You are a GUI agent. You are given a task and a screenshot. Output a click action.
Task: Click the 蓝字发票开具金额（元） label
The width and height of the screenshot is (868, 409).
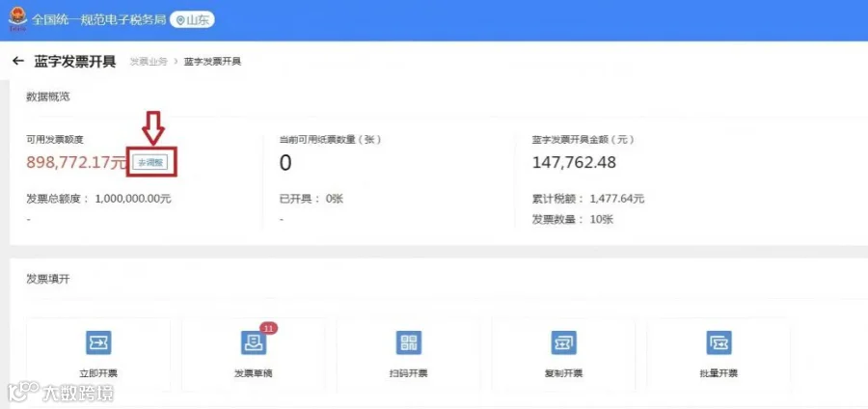pos(583,140)
